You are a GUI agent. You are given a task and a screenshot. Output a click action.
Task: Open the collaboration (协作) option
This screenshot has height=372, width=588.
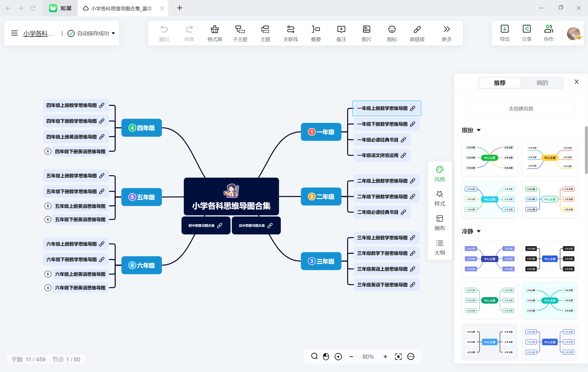click(549, 33)
